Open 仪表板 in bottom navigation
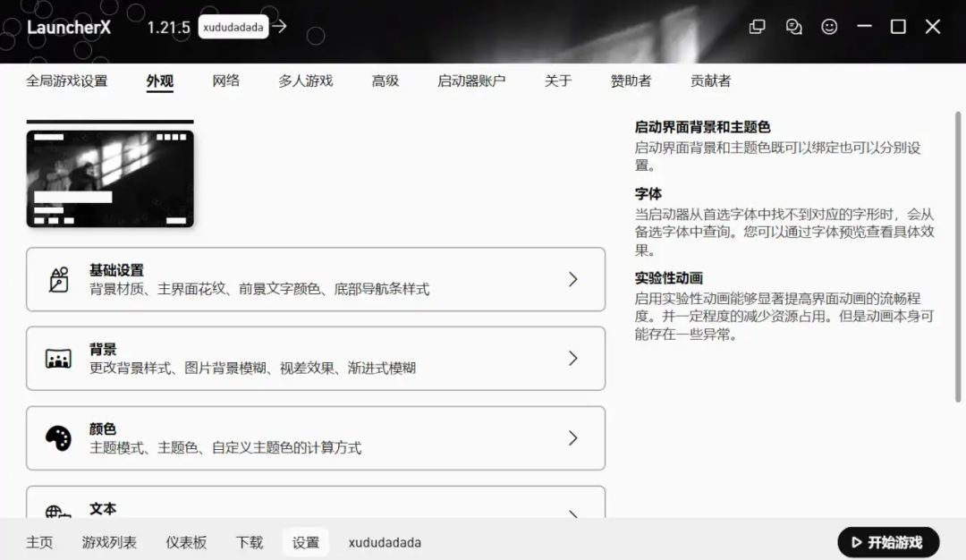Screen dimensions: 966x560 tap(186, 542)
